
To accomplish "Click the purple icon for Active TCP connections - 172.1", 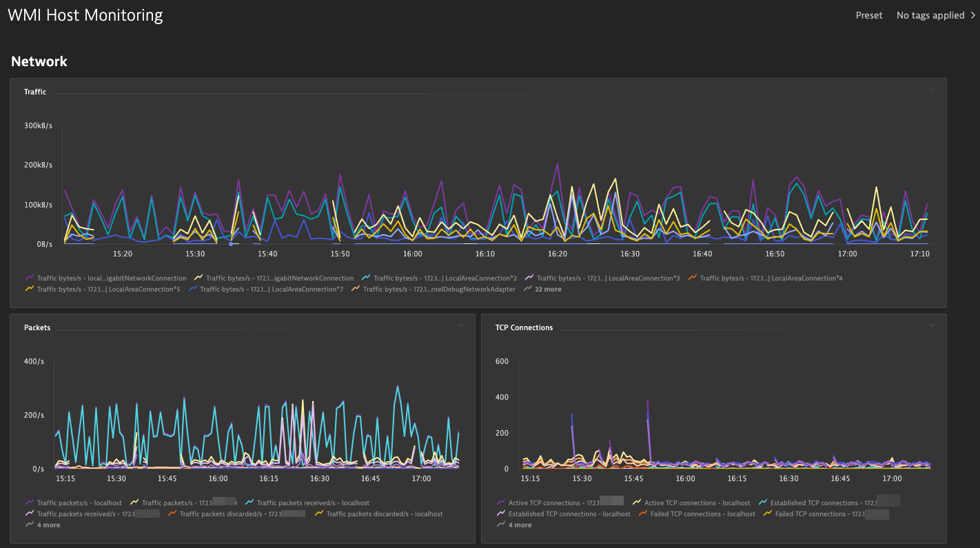I will (501, 503).
